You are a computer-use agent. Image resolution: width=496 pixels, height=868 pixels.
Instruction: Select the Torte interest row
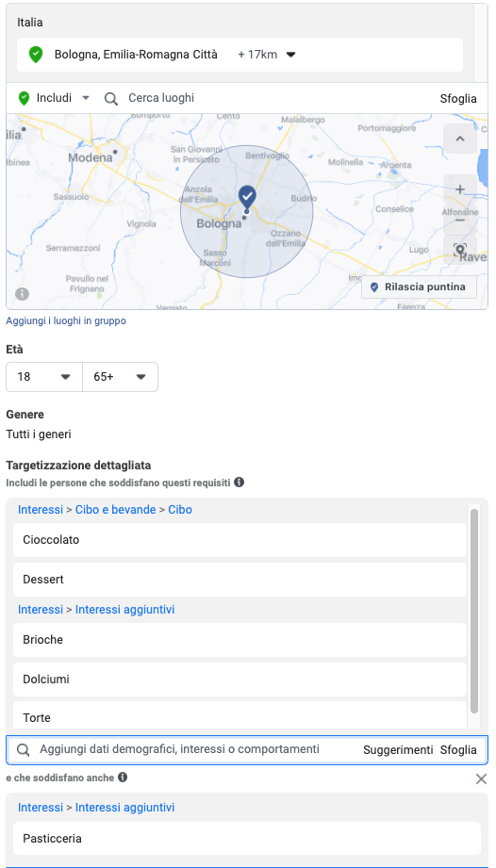click(240, 715)
